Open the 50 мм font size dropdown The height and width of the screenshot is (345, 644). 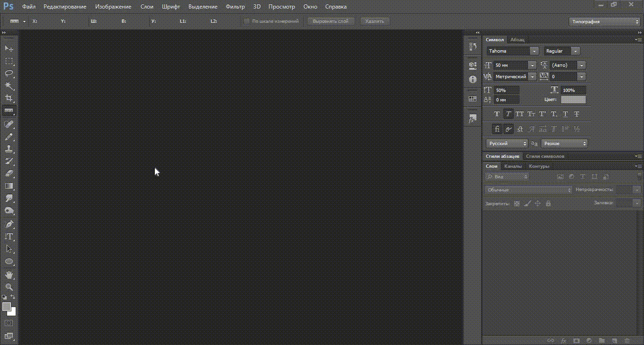[x=532, y=65]
